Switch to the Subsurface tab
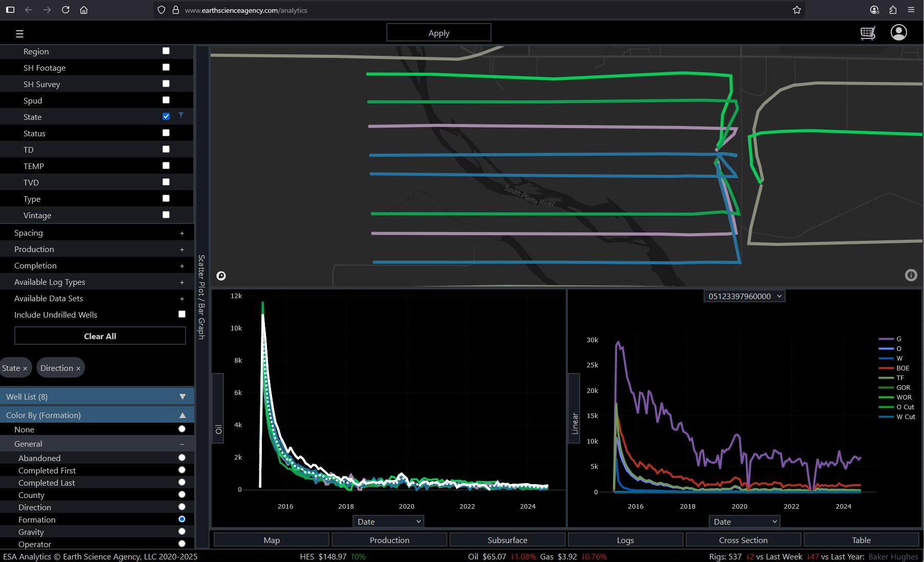Viewport: 924px width, 562px height. coord(507,540)
